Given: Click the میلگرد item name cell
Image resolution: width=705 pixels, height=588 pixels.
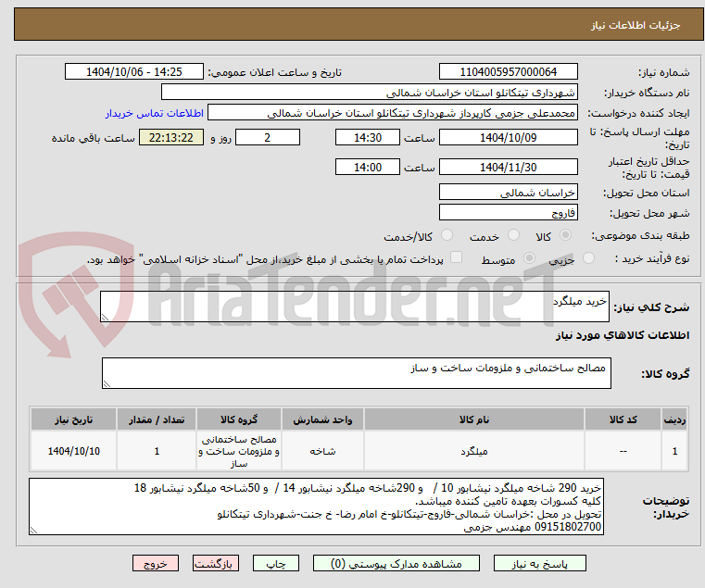Looking at the screenshot, I should click(x=474, y=451).
